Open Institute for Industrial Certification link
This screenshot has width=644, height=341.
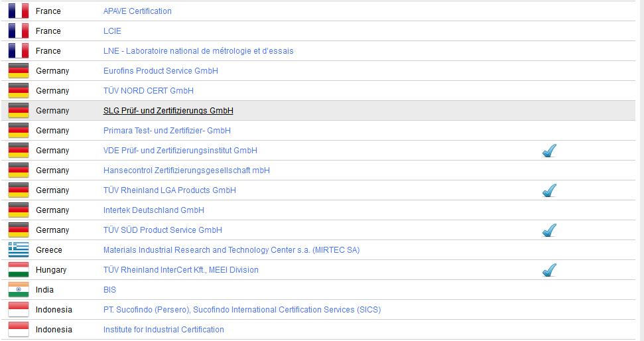[164, 330]
